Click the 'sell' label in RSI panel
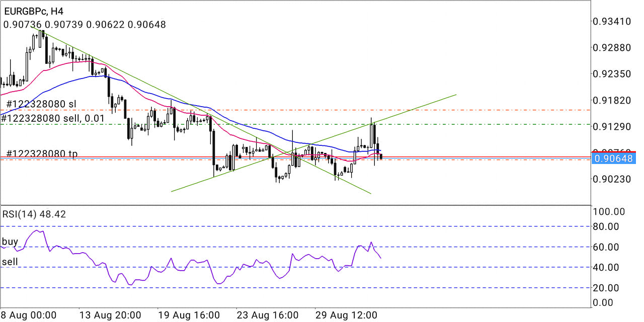The height and width of the screenshot is (322, 644). 10,262
